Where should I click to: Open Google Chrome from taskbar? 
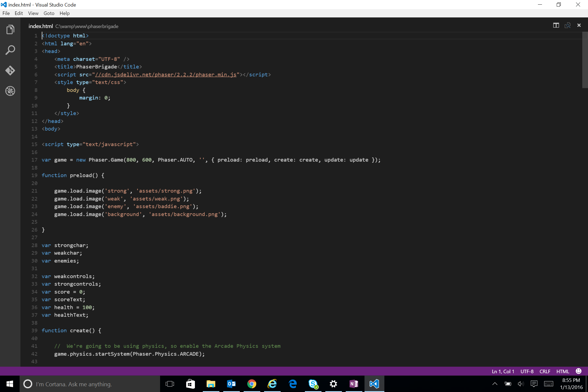pos(252,384)
